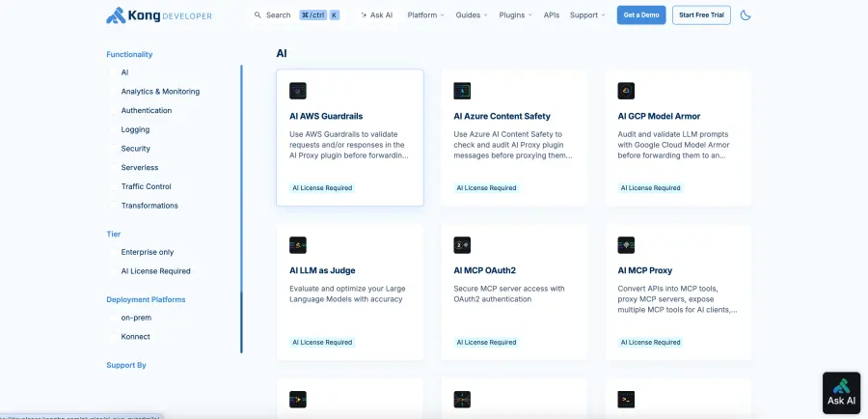Screen dimensions: 868x419
Task: Check the AI functionality filter
Action: tap(113, 72)
